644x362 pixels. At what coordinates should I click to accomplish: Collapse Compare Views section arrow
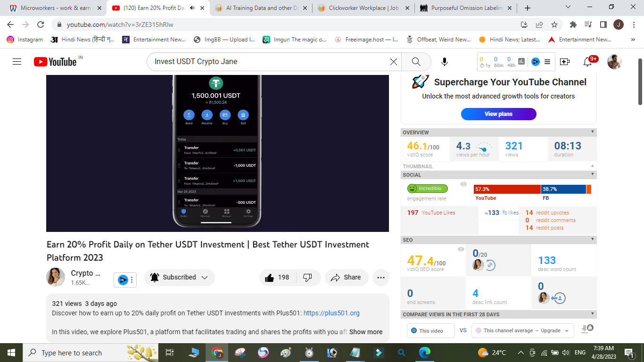[593, 314]
